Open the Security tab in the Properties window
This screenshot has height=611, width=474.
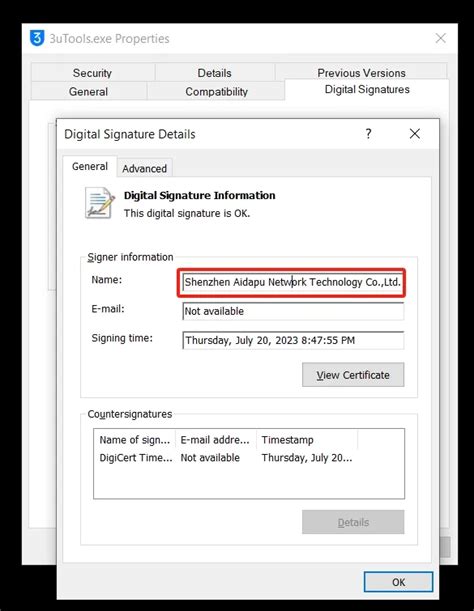click(92, 72)
